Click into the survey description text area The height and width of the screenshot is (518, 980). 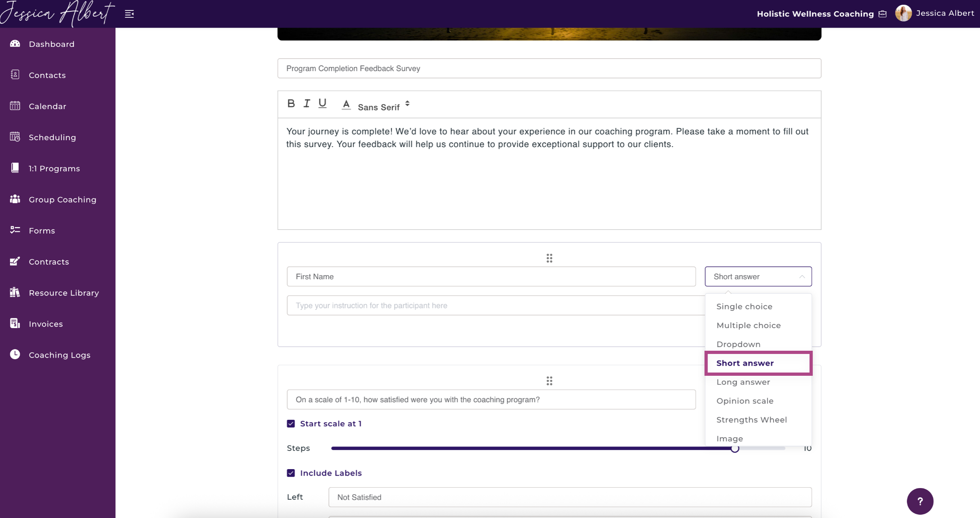pyautogui.click(x=549, y=174)
